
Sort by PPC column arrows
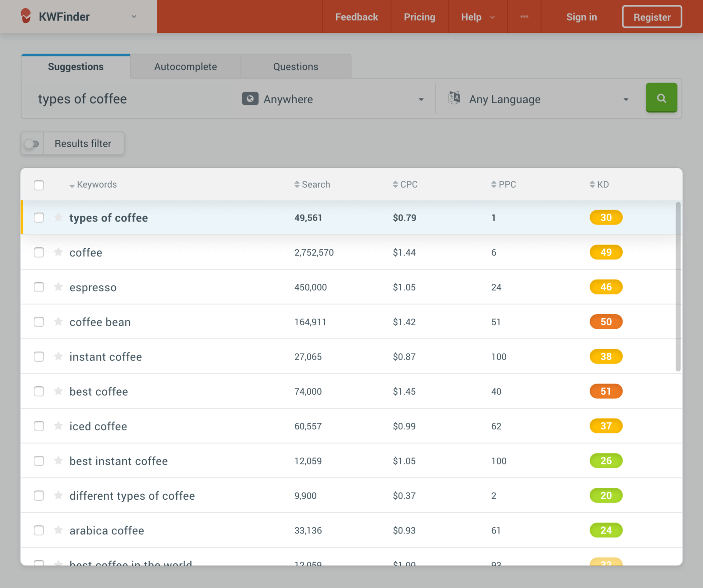pos(494,185)
